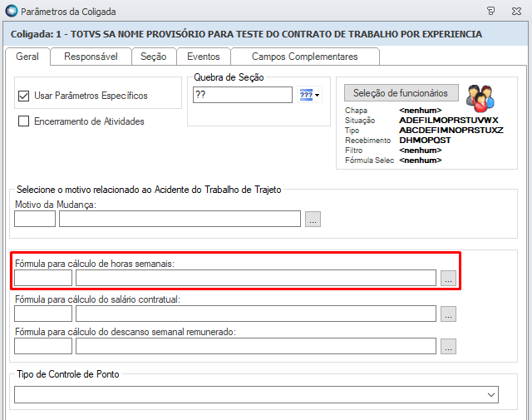Click the Situação value ADEFILMOPRSTUVWX

[449, 121]
